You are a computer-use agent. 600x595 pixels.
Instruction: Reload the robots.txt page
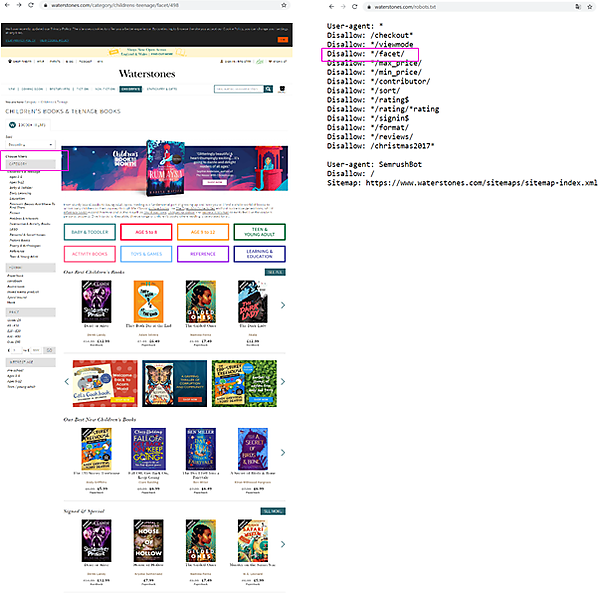point(356,6)
